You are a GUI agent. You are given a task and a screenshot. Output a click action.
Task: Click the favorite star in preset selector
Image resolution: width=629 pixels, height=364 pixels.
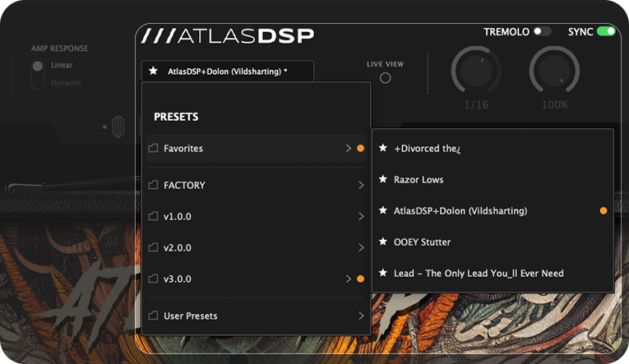(x=153, y=71)
